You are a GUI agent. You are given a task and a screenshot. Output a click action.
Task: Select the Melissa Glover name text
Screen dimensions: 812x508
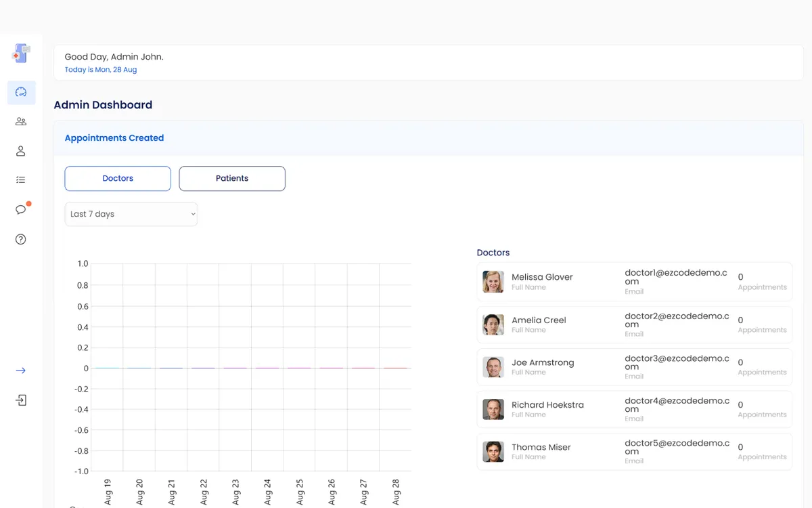tap(542, 277)
